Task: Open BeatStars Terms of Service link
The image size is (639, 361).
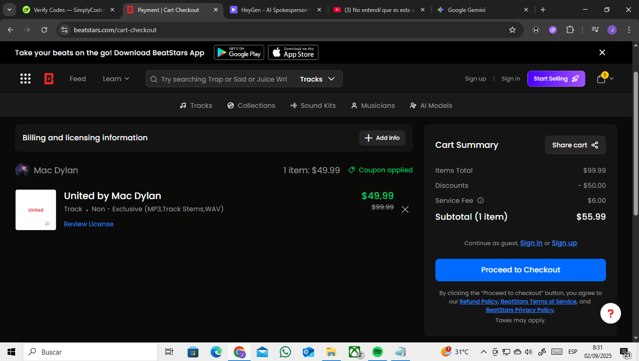Action: pyautogui.click(x=538, y=302)
